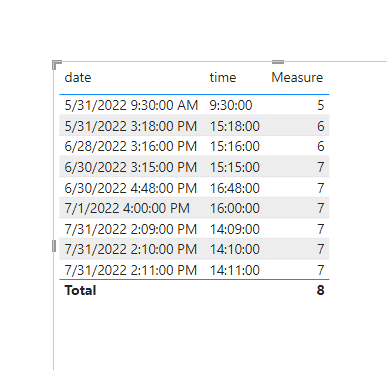Screen dimensions: 387x370
Task: Select cell 6/28/2022 3:16:00 PM
Action: [x=131, y=146]
